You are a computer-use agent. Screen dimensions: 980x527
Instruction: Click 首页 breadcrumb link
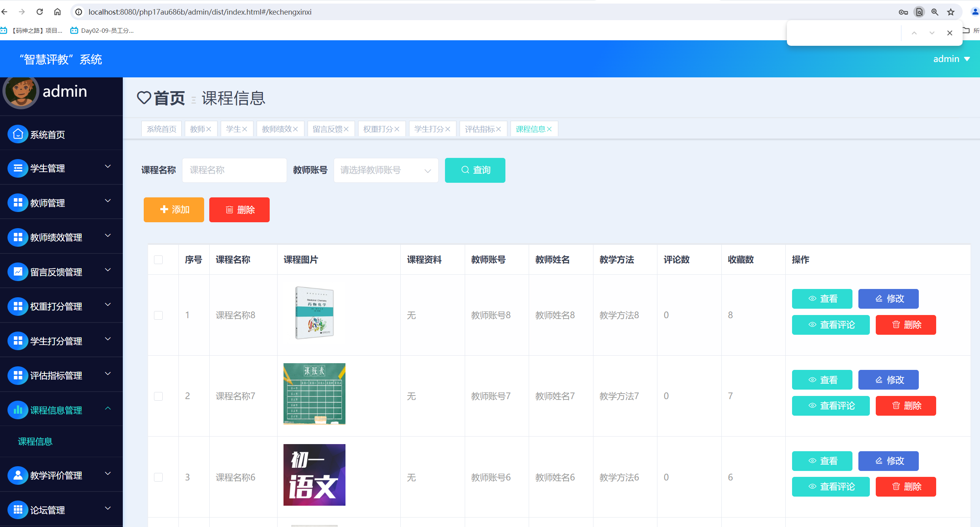169,98
